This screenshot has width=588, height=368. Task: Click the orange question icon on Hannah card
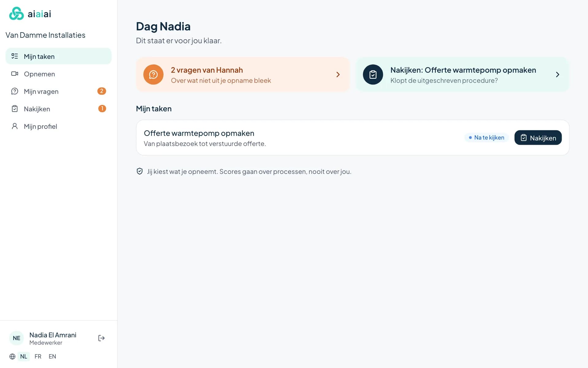(x=153, y=75)
